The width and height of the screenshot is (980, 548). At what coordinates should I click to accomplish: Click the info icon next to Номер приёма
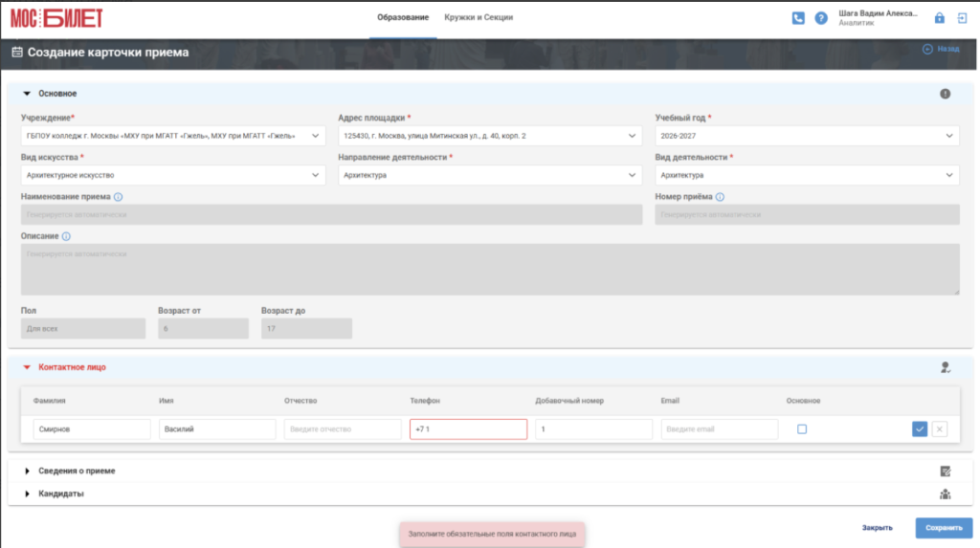(x=720, y=197)
